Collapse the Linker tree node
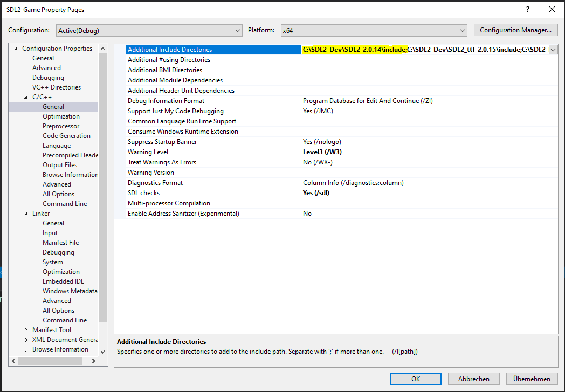565x392 pixels. tap(26, 214)
